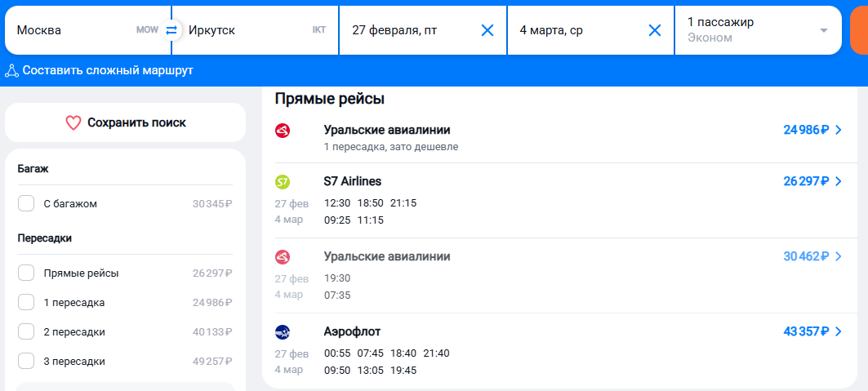Clear the 4 марта return date
The height and width of the screenshot is (391, 868).
pyautogui.click(x=654, y=30)
